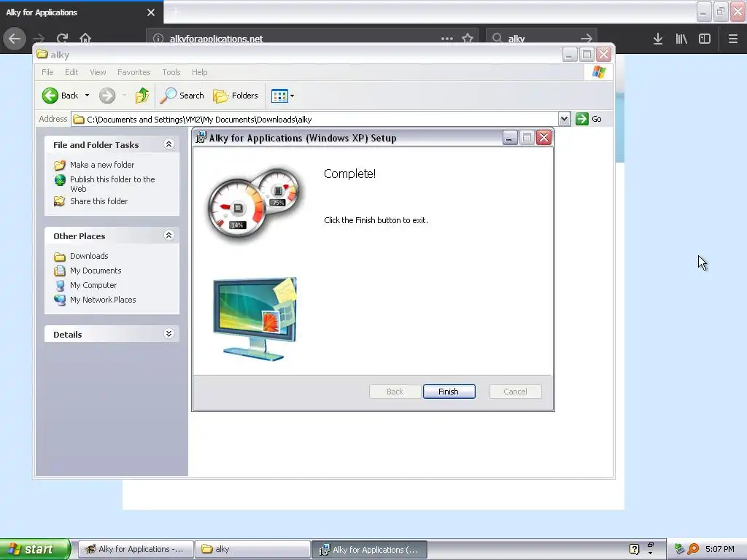Click Make a new folder link
The height and width of the screenshot is (560, 747).
[102, 165]
